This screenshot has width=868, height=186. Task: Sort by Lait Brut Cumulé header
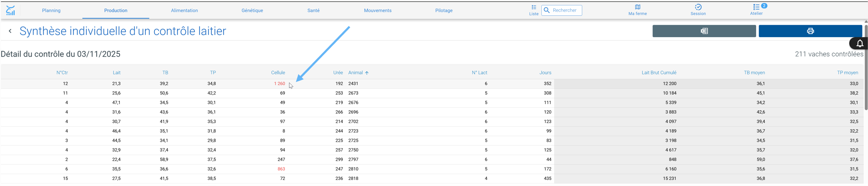pos(659,73)
